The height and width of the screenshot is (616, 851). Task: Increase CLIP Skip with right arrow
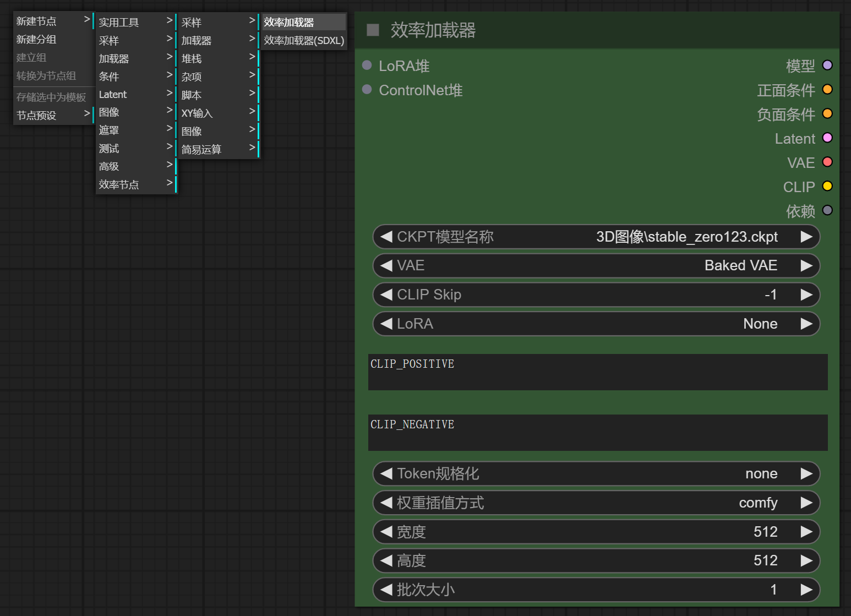[x=806, y=295]
